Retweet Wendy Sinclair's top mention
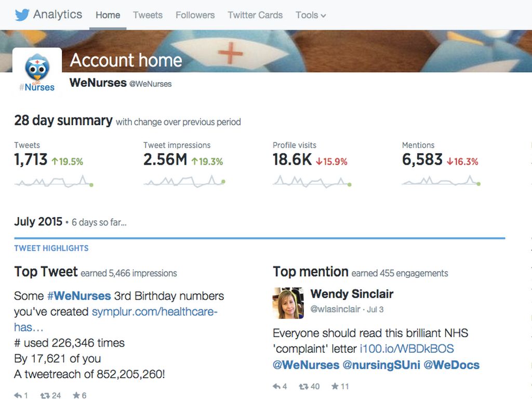 point(303,386)
